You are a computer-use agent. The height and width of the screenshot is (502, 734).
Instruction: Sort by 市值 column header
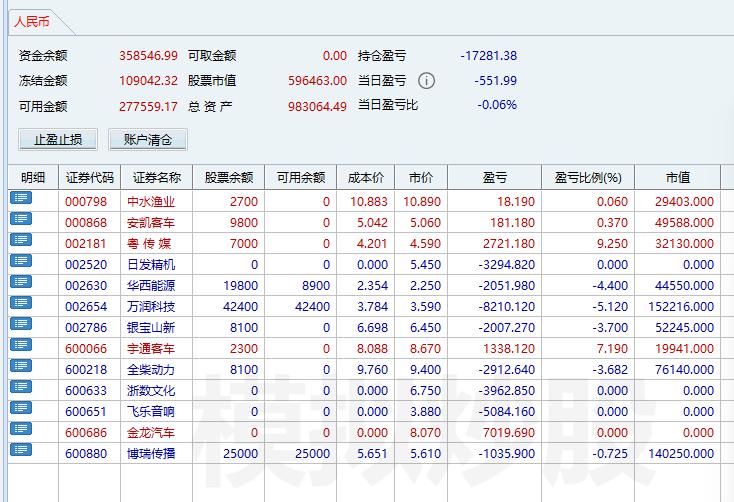pyautogui.click(x=677, y=177)
